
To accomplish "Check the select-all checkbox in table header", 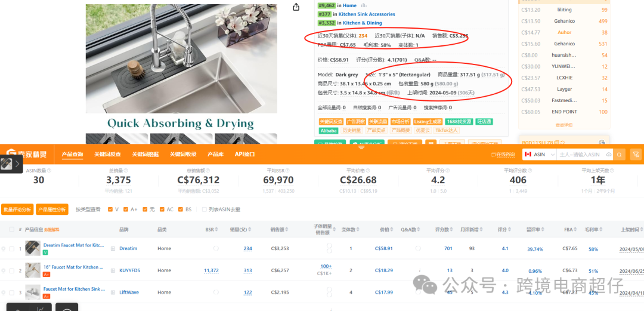I will [x=11, y=229].
